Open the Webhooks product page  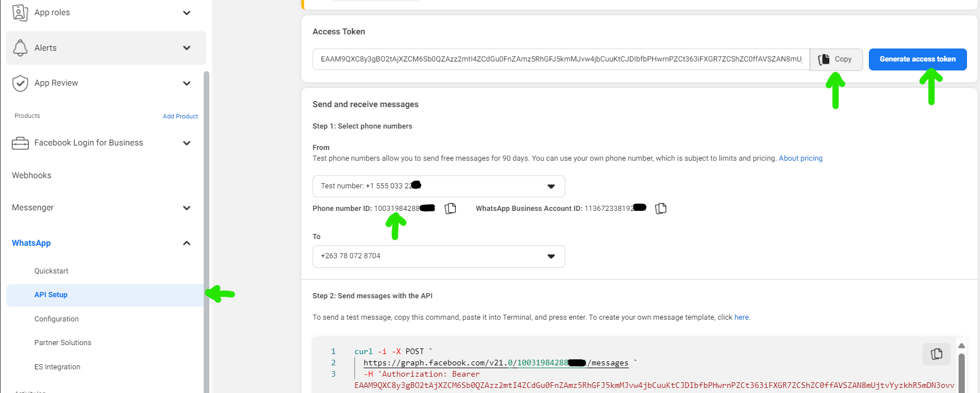pyautogui.click(x=32, y=175)
